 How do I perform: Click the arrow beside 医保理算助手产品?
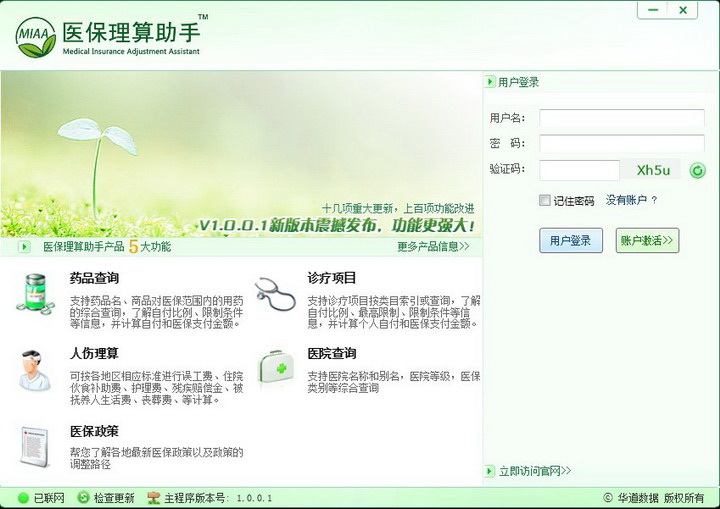click(x=24, y=247)
